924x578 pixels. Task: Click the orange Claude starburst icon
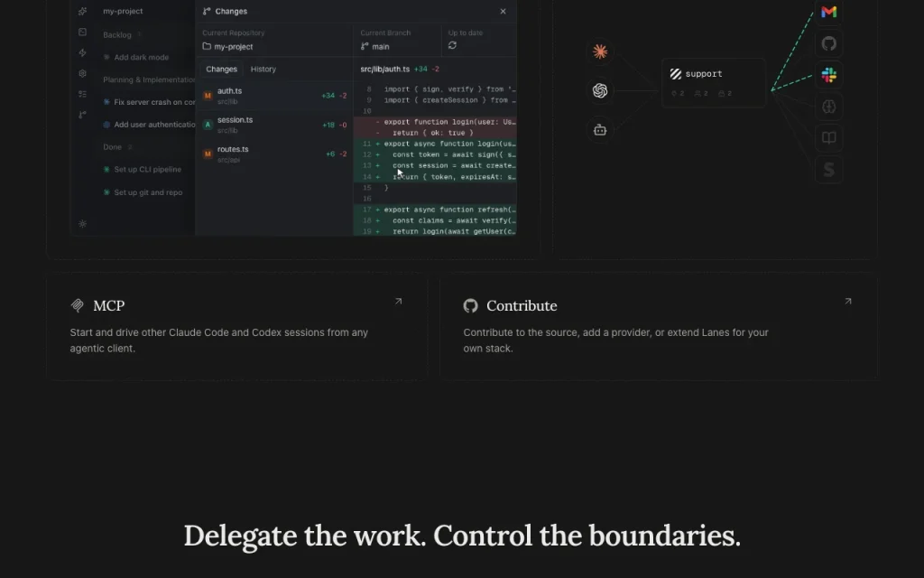[x=600, y=51]
